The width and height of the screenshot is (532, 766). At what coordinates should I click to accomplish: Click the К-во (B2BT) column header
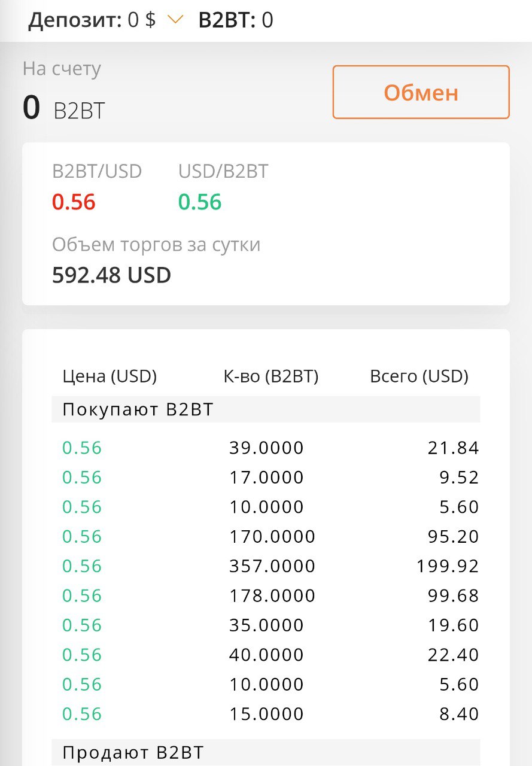pyautogui.click(x=271, y=376)
